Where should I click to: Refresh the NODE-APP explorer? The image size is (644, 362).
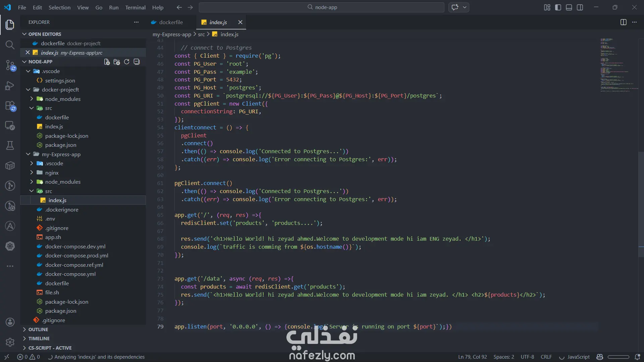point(126,62)
